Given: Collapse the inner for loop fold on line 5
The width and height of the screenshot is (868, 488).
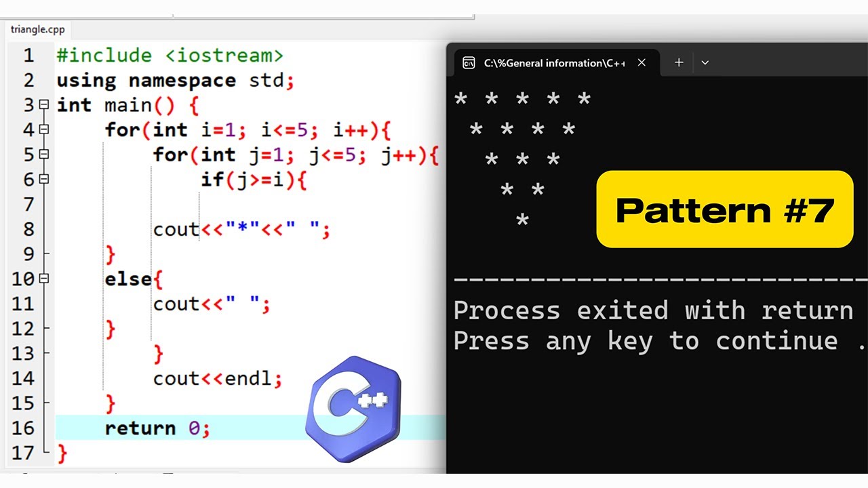Looking at the screenshot, I should [44, 155].
